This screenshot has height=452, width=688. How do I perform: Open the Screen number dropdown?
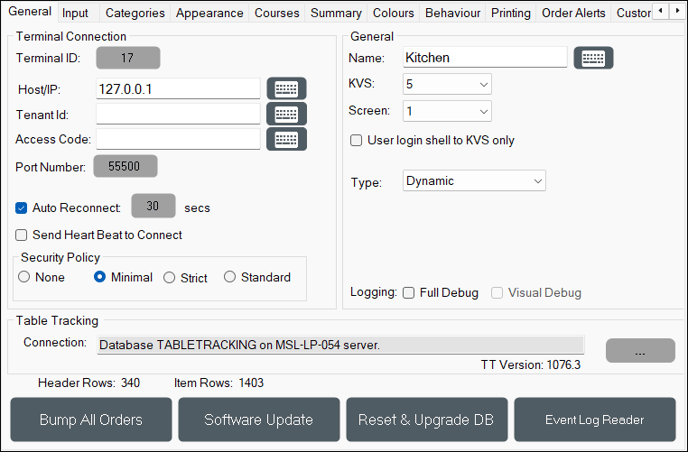(x=447, y=111)
